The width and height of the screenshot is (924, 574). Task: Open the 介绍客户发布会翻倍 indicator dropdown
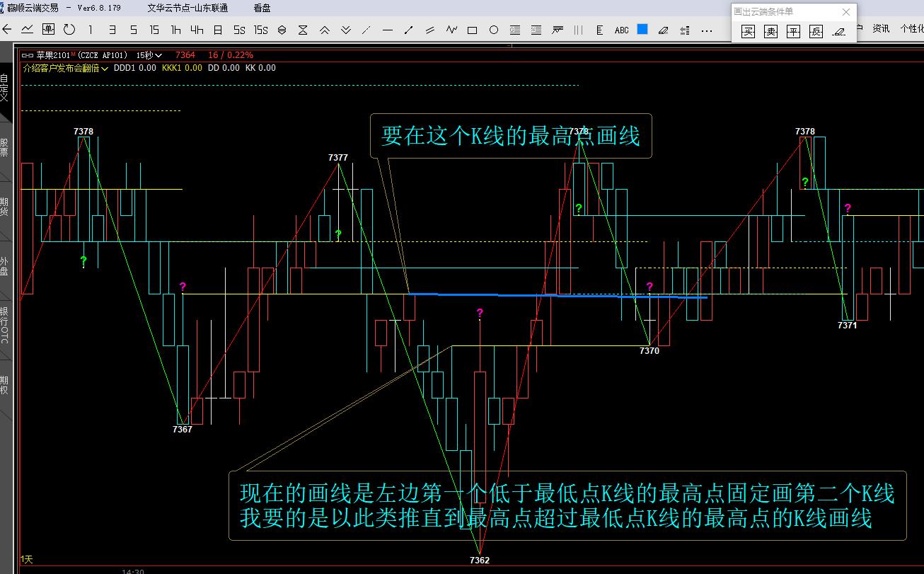[x=65, y=69]
